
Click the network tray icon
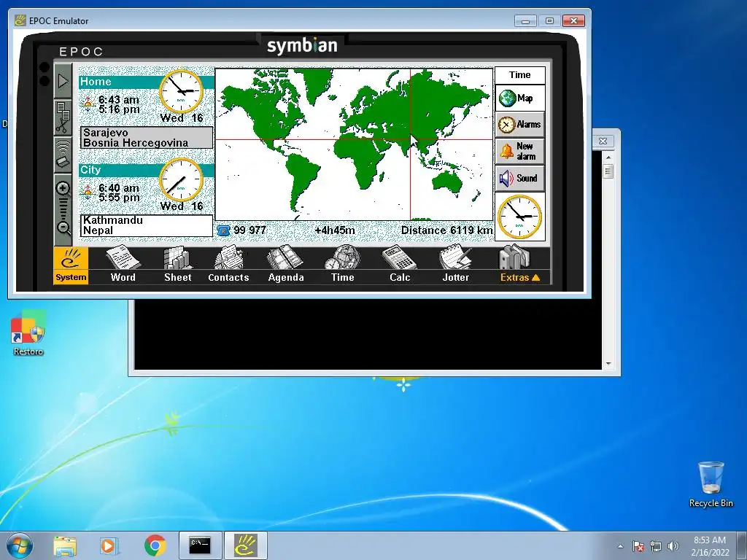656,546
